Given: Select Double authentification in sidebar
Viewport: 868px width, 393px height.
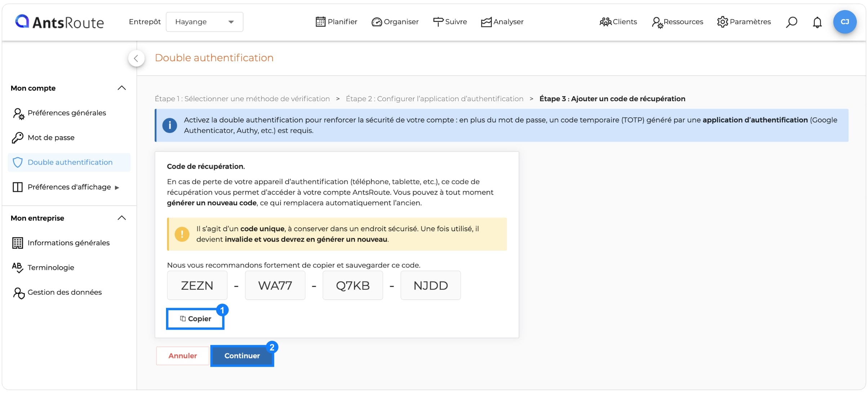Looking at the screenshot, I should coord(68,162).
